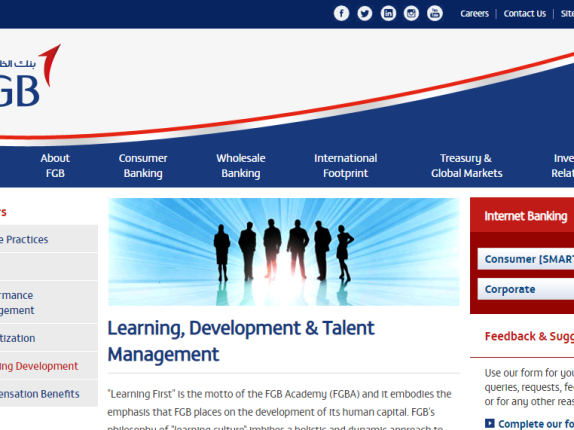The height and width of the screenshot is (430, 574).
Task: Open the Complete our form link
Action: point(536,423)
